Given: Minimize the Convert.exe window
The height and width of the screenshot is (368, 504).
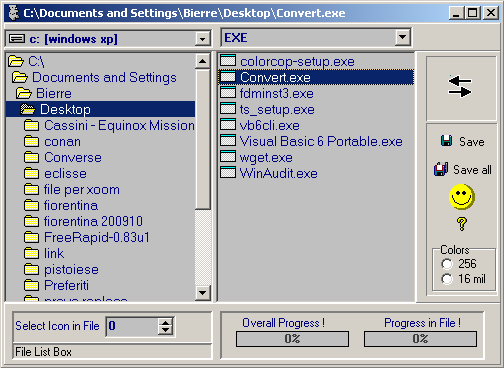Looking at the screenshot, I should 456,13.
